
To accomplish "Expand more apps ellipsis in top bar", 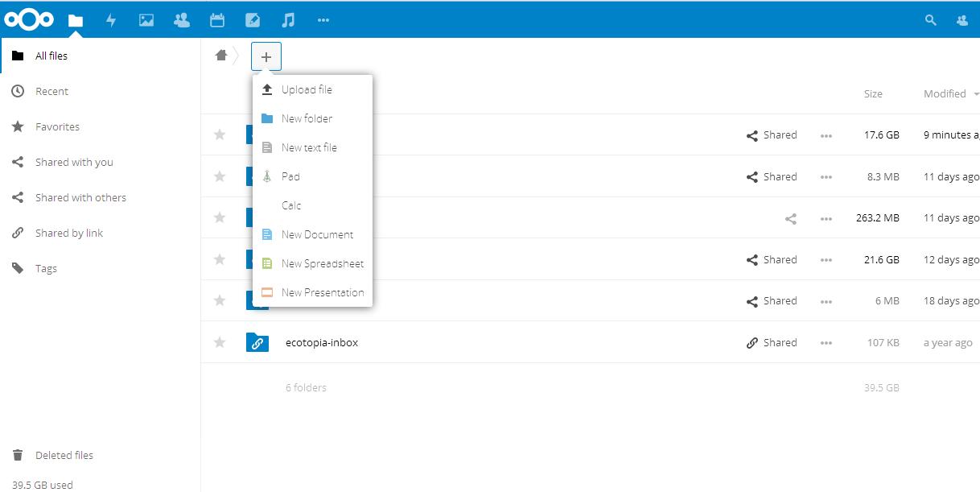I will coord(323,20).
